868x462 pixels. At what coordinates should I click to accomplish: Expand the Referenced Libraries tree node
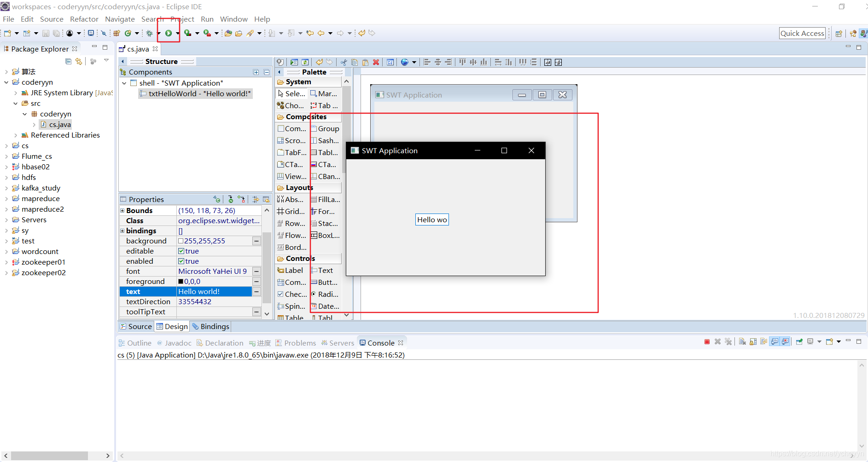click(15, 135)
